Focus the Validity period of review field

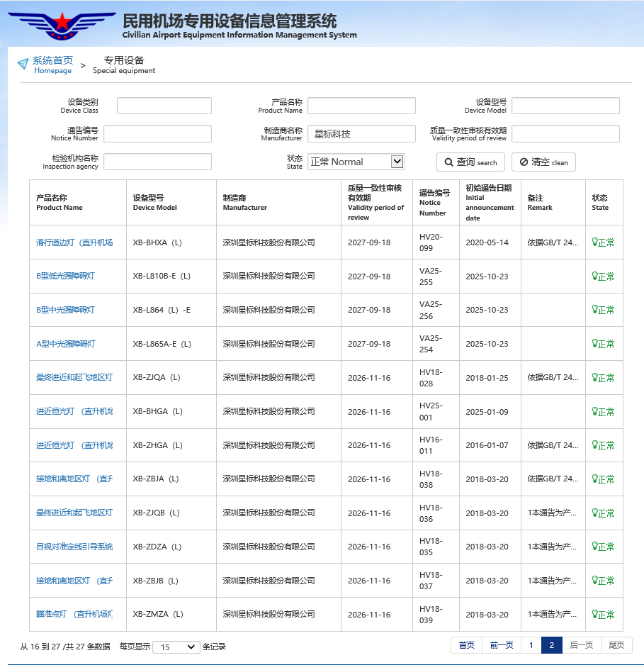[565, 133]
